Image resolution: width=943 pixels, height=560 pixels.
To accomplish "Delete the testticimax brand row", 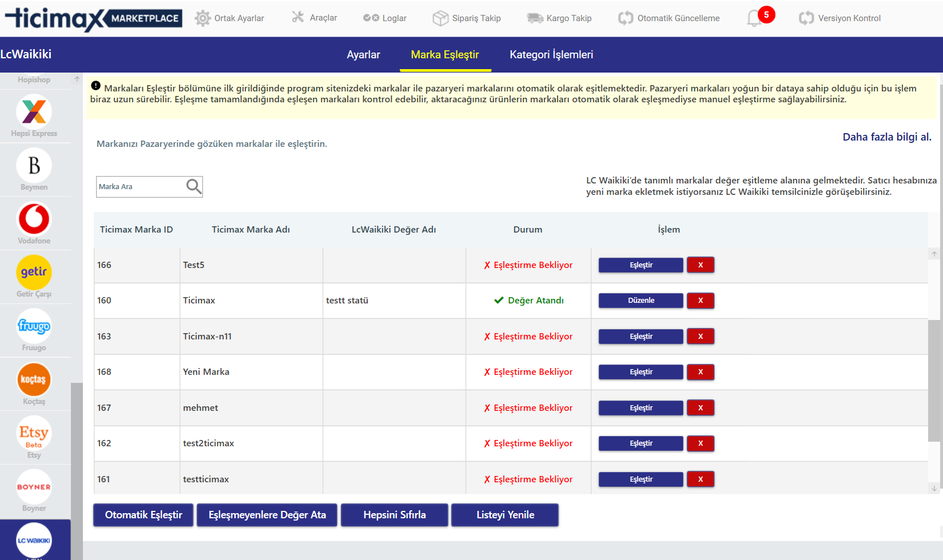I will pos(701,479).
